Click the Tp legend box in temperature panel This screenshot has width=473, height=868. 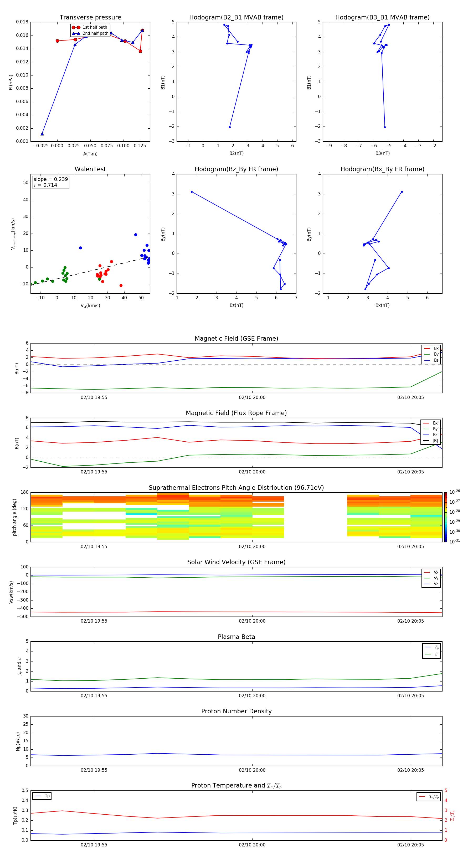[42, 796]
